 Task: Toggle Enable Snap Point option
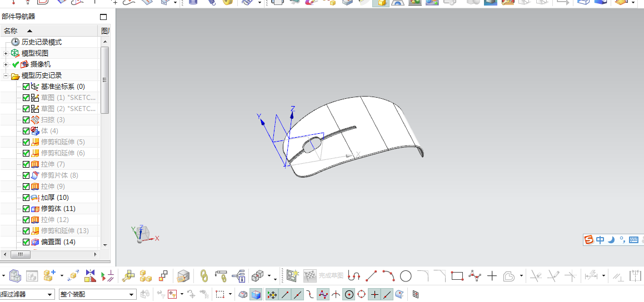[x=272, y=294]
